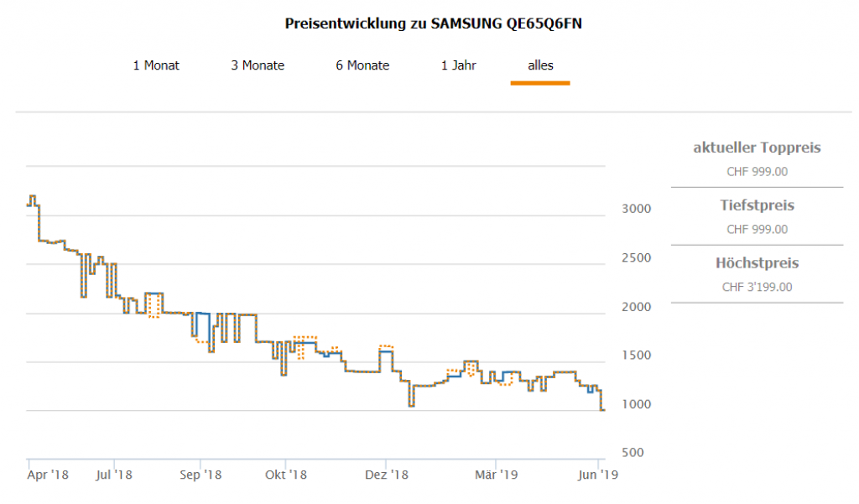
Task: Switch to the 1 Monat tab
Action: tap(156, 65)
